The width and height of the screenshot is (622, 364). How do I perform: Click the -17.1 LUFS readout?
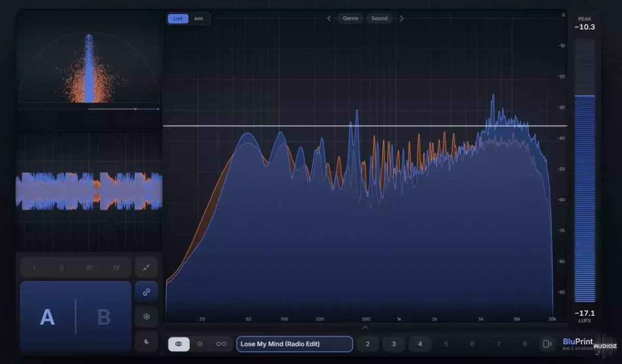[585, 316]
